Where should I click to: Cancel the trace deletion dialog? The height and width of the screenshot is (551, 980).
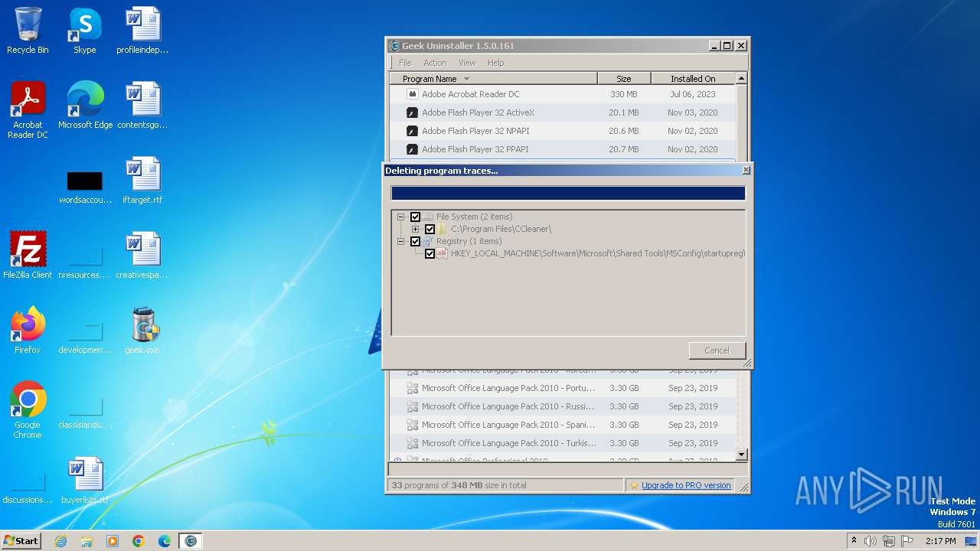tap(717, 350)
